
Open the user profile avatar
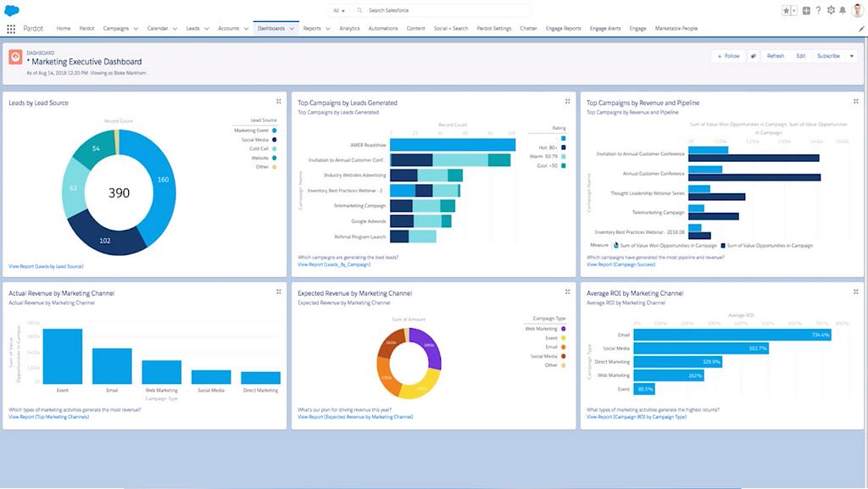coord(857,10)
